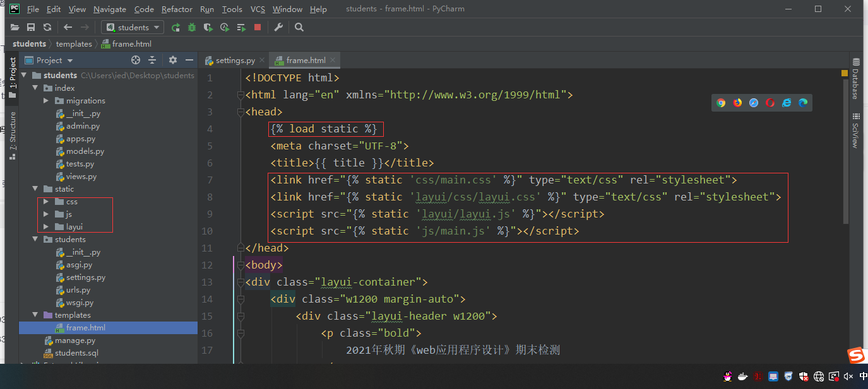The height and width of the screenshot is (389, 868).
Task: Click the network globe tray icon
Action: [819, 376]
